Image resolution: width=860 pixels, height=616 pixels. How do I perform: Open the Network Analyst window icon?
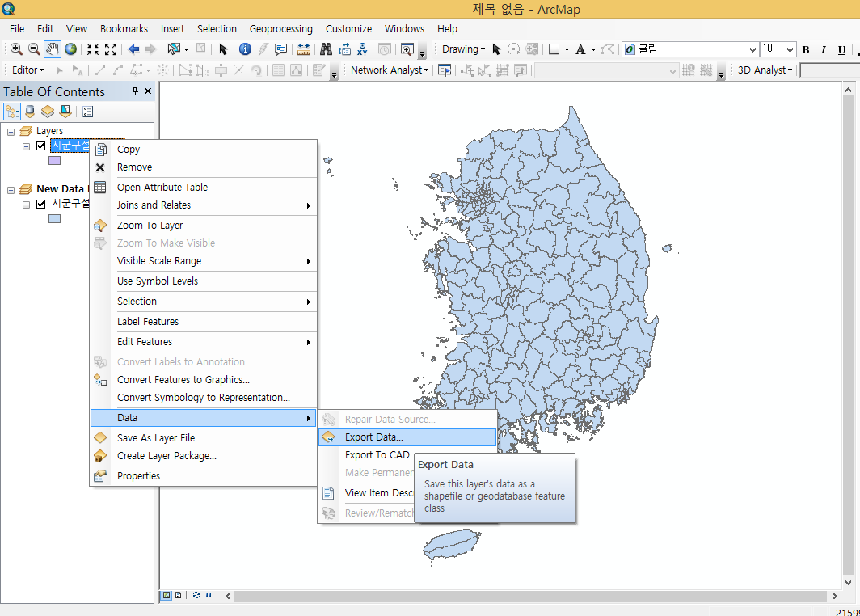[x=445, y=70]
